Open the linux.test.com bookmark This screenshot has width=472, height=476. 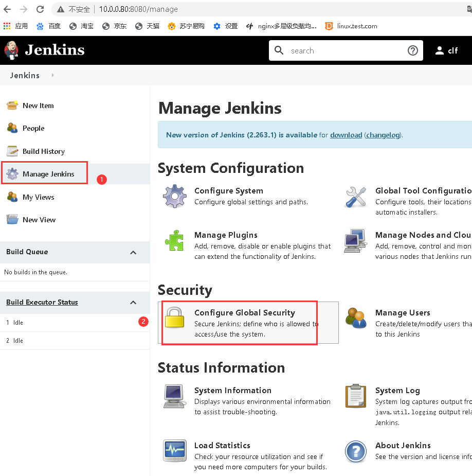point(351,26)
